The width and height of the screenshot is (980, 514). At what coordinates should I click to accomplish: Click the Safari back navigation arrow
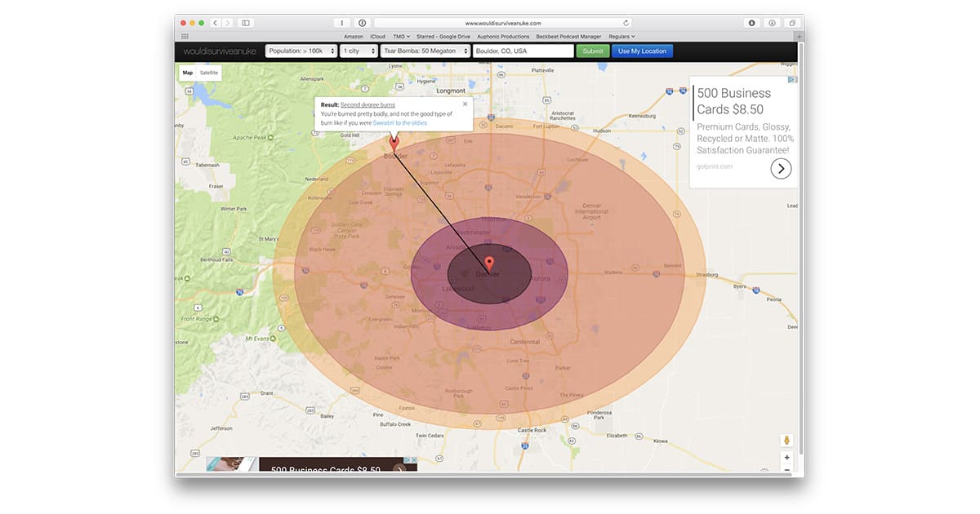coord(216,23)
